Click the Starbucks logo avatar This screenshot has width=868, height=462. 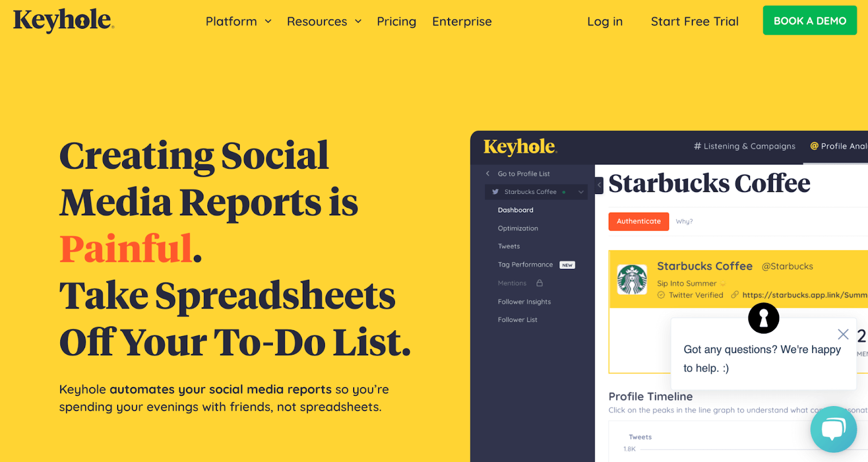[x=632, y=279]
